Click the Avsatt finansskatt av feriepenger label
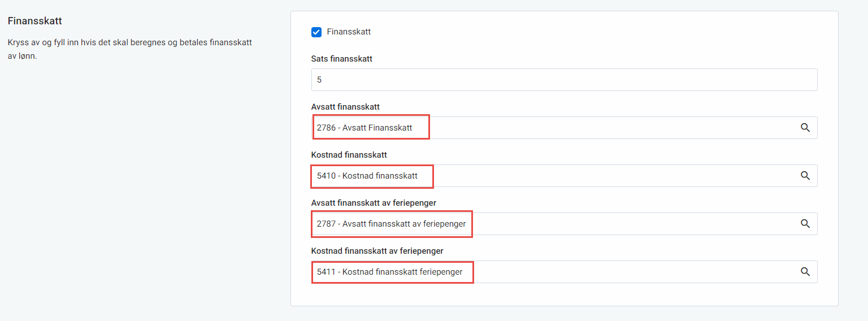The width and height of the screenshot is (868, 321). (x=374, y=203)
